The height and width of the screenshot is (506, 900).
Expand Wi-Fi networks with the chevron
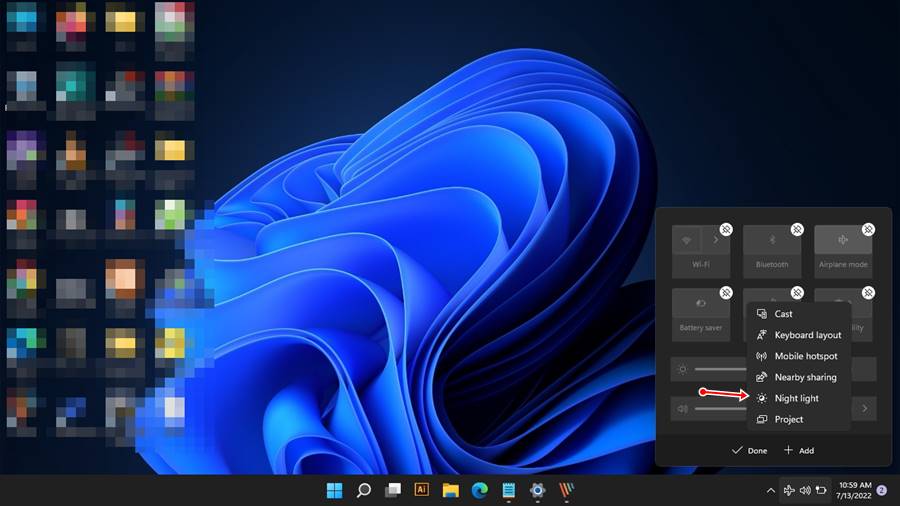716,240
